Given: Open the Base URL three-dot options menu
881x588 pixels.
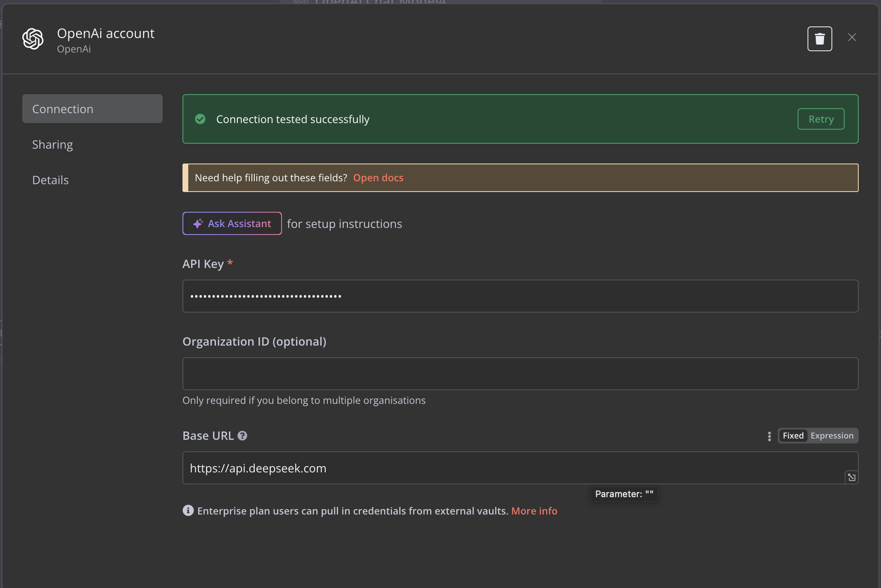Looking at the screenshot, I should tap(769, 436).
